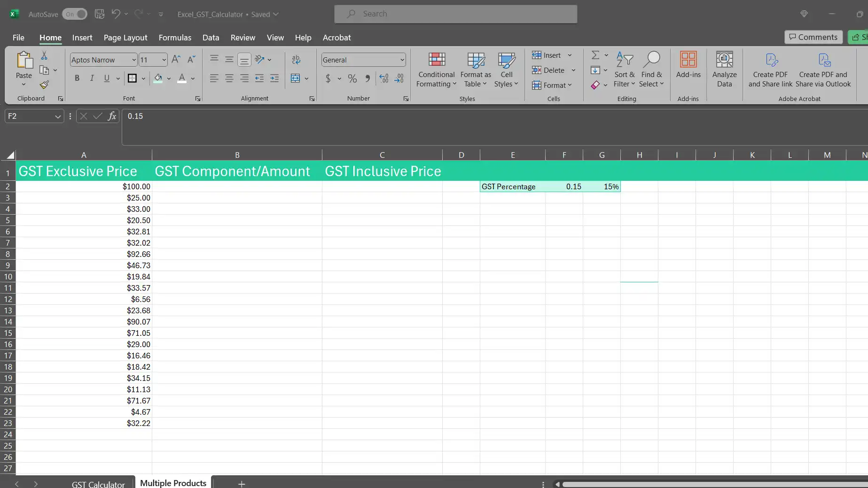The image size is (868, 488).
Task: Click the Merge & Center icon
Action: [295, 78]
